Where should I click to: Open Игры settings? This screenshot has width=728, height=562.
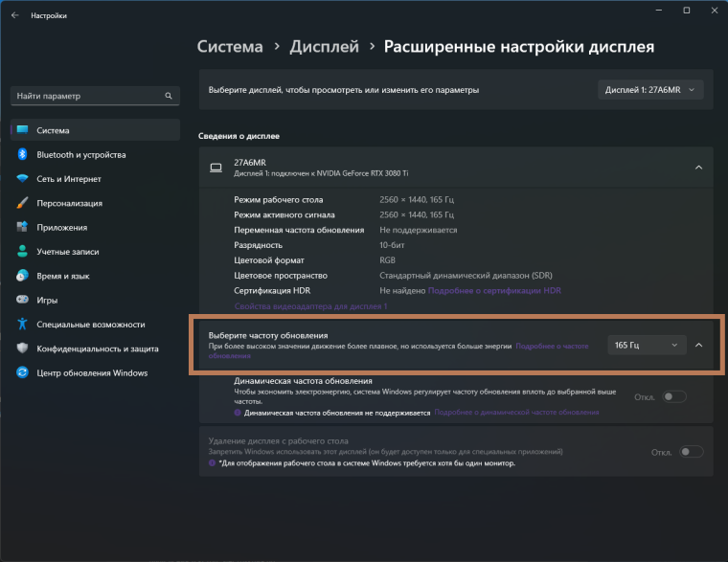tap(95, 300)
